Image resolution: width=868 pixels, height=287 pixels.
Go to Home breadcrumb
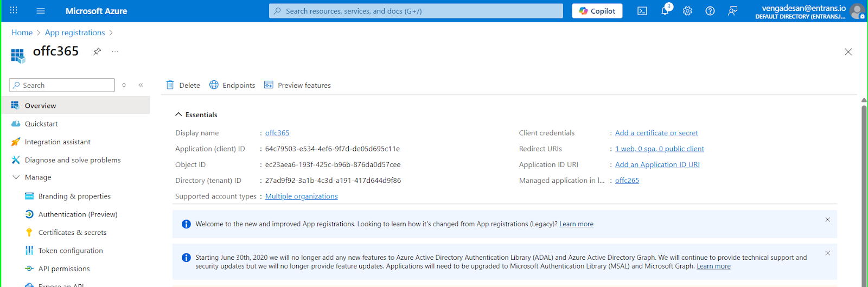[22, 33]
